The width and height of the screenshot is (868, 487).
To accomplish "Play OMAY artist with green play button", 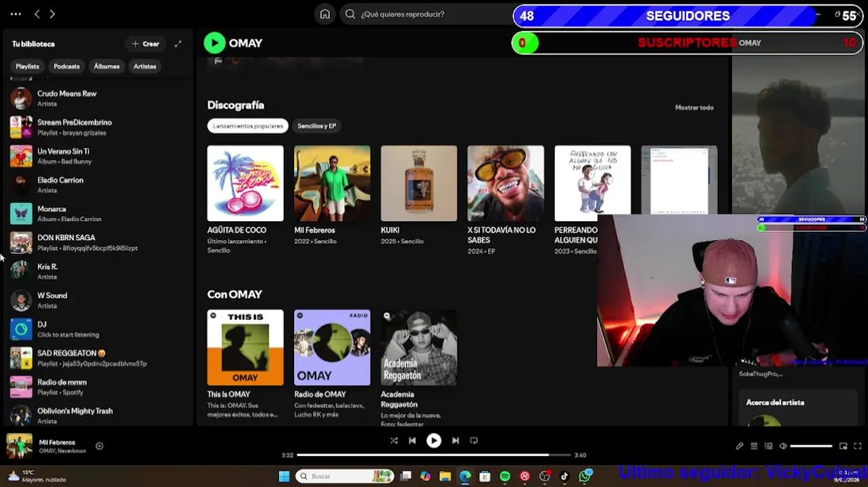I will click(214, 43).
